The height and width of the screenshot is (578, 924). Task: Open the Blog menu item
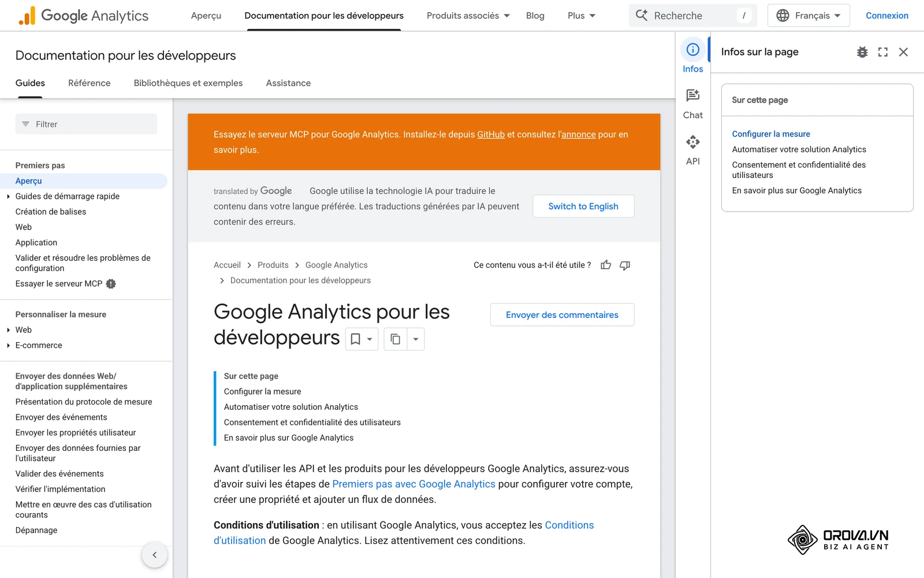point(535,16)
